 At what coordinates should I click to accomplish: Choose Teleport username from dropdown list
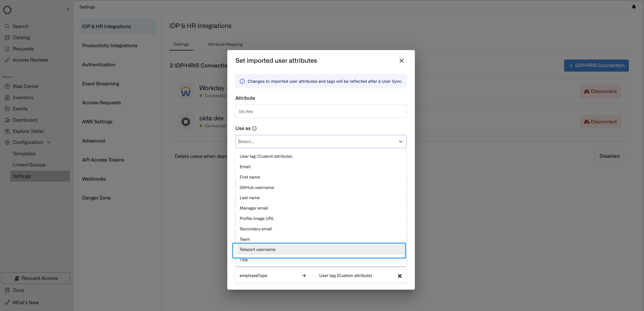[x=257, y=250]
